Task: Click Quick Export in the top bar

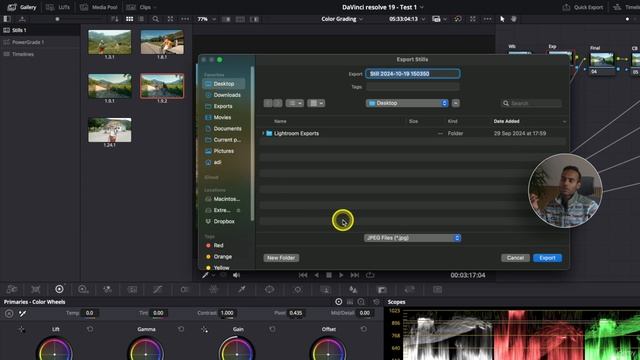Action: tap(582, 7)
